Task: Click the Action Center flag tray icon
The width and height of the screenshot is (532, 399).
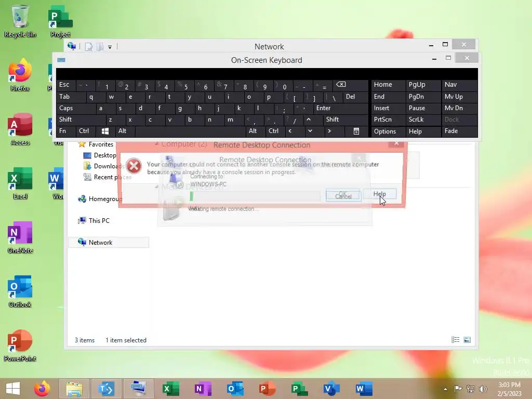Action: (458, 389)
